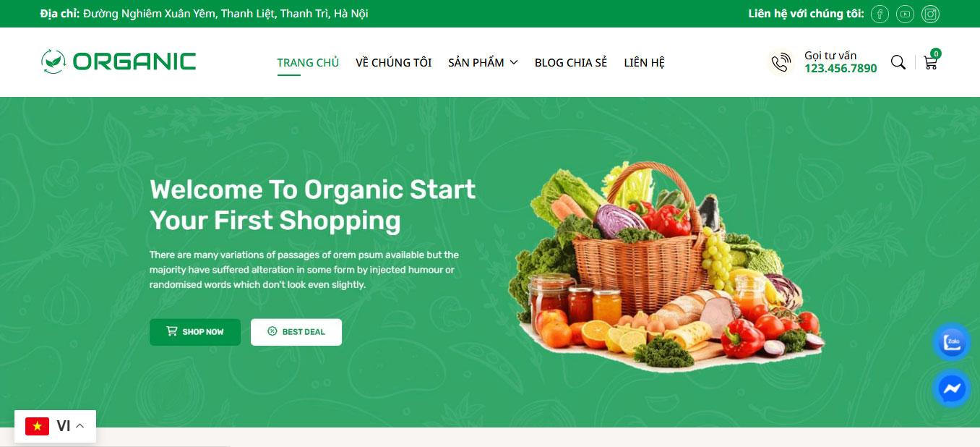Open BLOG CHIA SẺ page

click(571, 62)
